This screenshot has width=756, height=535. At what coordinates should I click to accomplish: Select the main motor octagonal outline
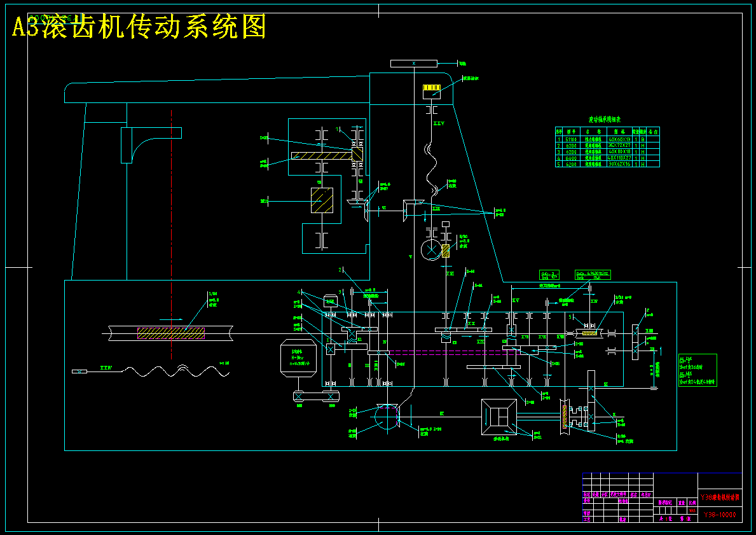(298, 358)
